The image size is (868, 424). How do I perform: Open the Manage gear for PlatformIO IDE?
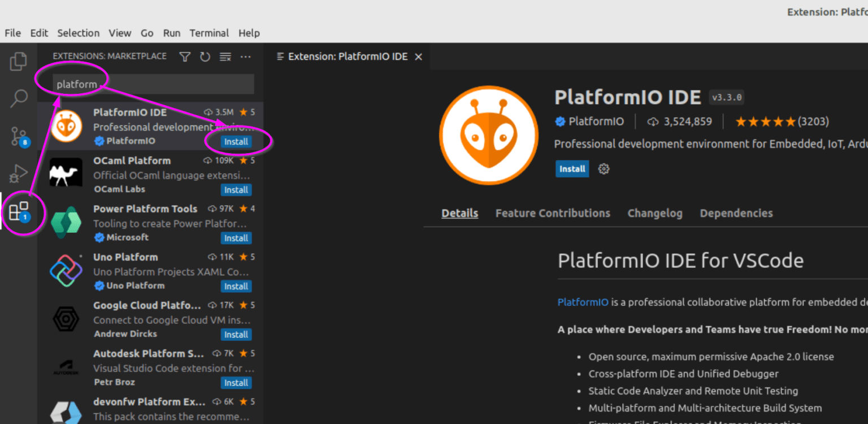coord(604,168)
